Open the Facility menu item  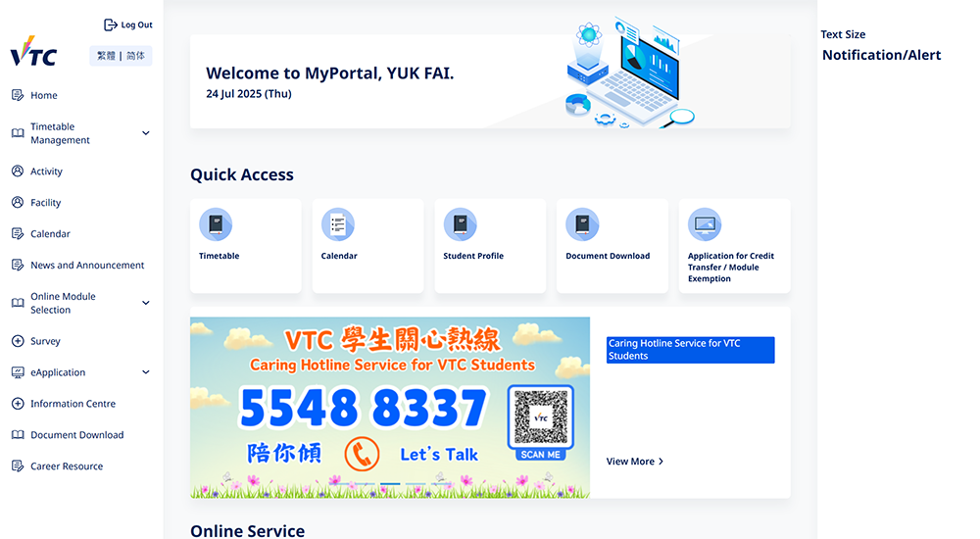(x=46, y=202)
